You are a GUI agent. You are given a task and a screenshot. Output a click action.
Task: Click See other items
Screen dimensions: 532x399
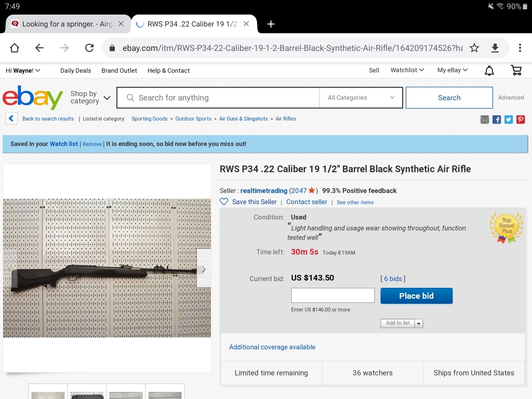click(x=355, y=202)
